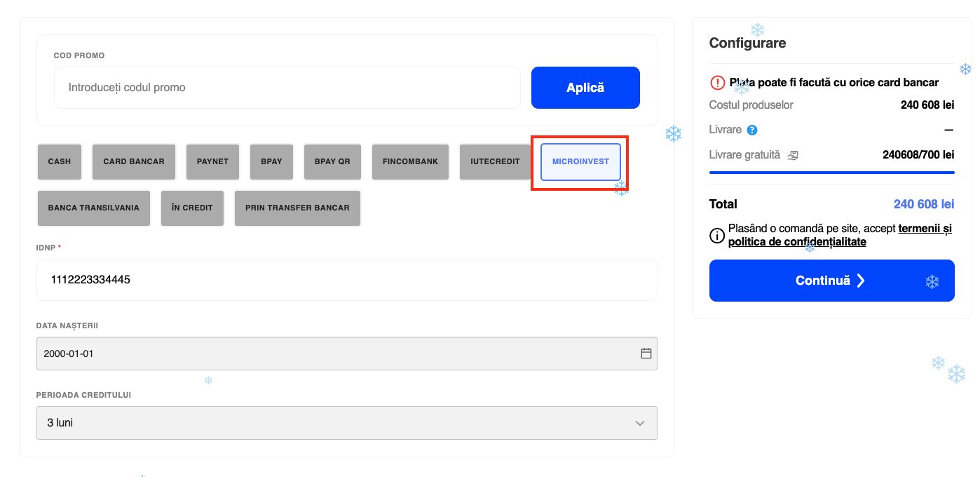Image resolution: width=980 pixels, height=477 pixels.
Task: Click the free delivery progress bar
Action: coord(831,172)
